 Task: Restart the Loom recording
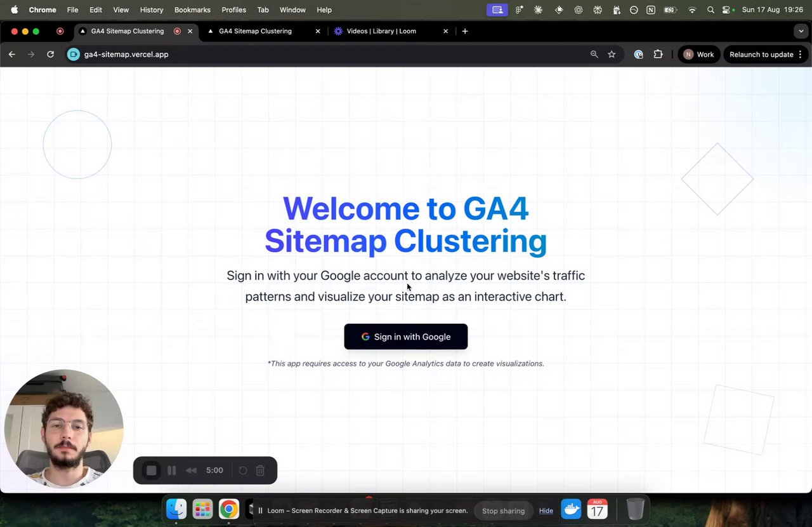(x=243, y=470)
